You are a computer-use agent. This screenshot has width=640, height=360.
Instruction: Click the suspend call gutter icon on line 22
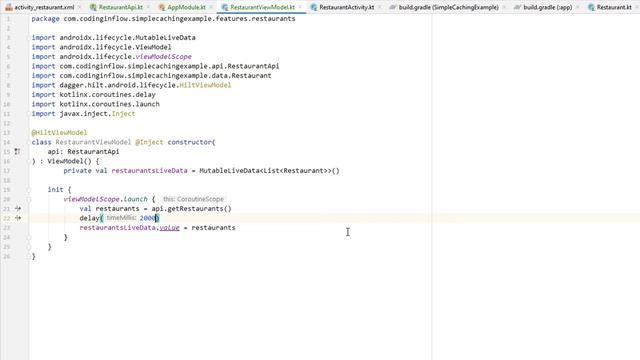[18, 218]
